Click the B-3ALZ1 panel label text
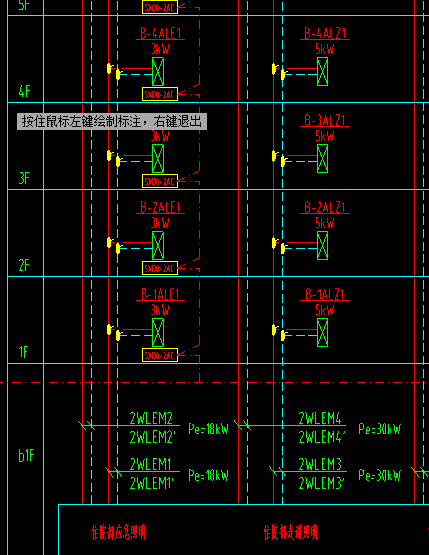 pos(325,120)
